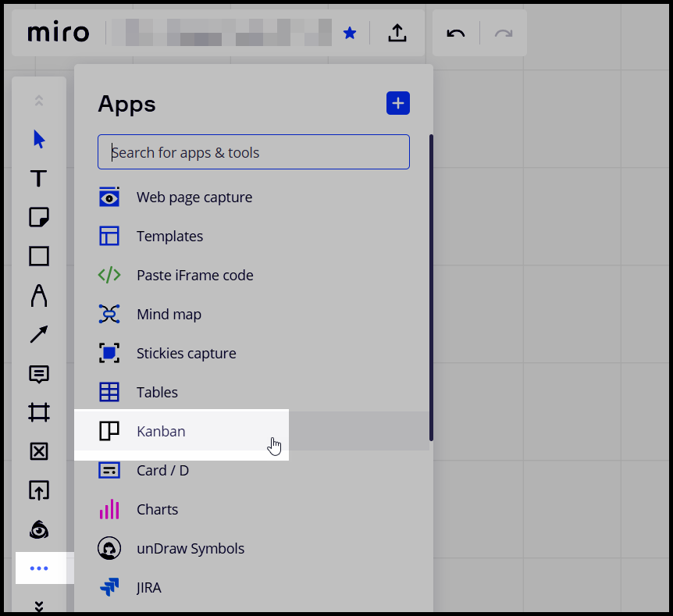
Task: Click the Kanban board icon
Action: [x=109, y=431]
